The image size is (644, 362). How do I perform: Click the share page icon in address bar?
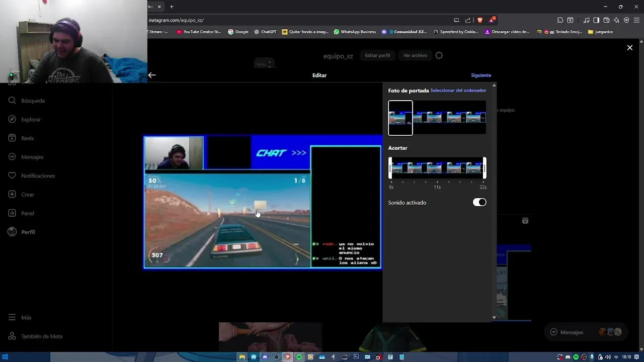[468, 20]
